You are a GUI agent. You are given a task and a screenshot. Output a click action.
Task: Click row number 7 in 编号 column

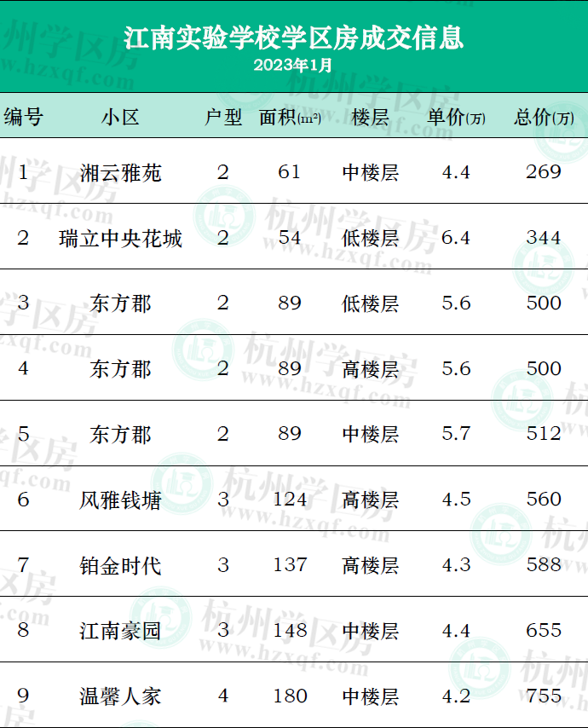coord(23,565)
